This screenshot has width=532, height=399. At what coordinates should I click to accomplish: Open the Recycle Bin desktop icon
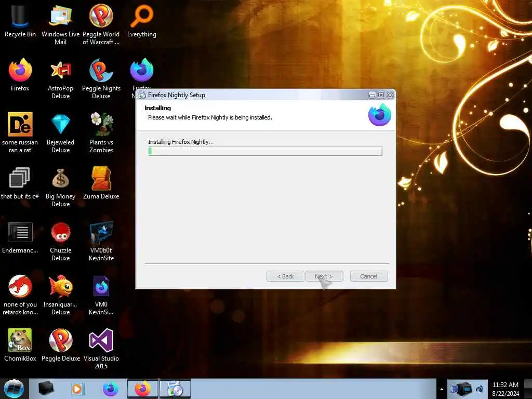[x=20, y=21]
